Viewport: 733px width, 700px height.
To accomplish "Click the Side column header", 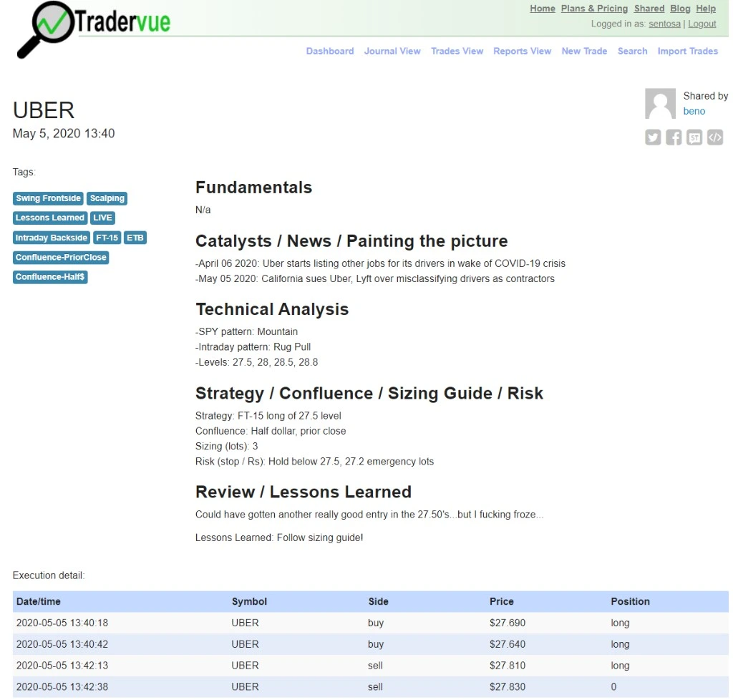I will click(378, 602).
